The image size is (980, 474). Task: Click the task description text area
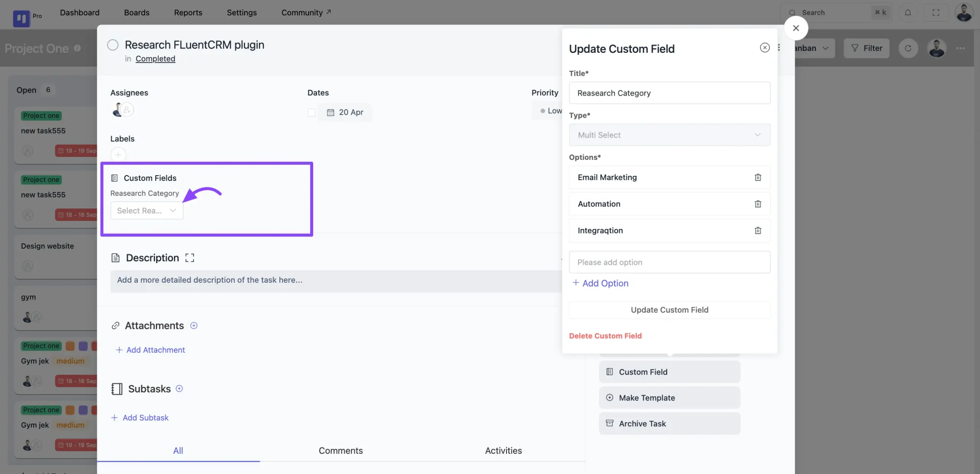[336, 281]
